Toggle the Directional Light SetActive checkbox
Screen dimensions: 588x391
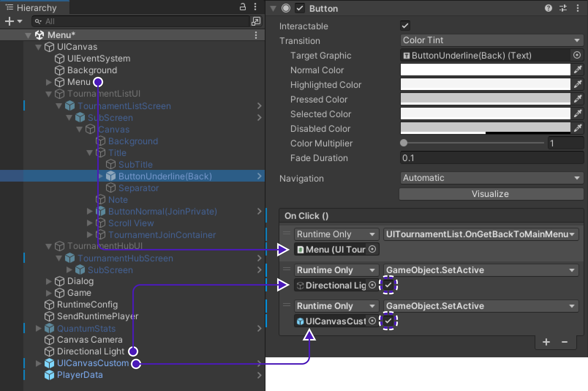tap(388, 285)
